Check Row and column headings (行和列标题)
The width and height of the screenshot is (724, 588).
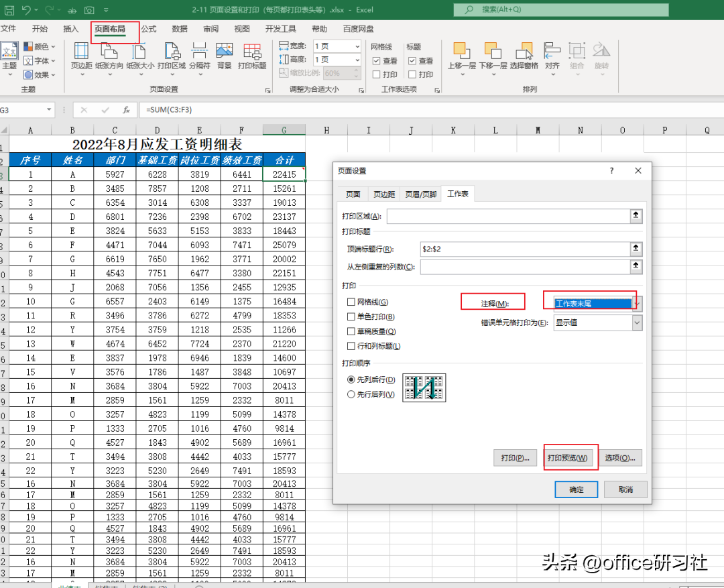coord(351,346)
